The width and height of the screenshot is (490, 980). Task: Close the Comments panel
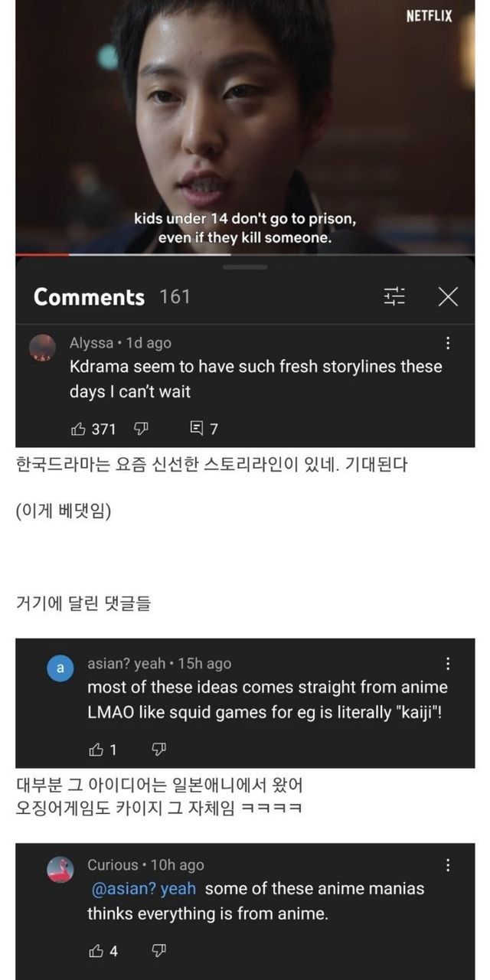coord(448,297)
